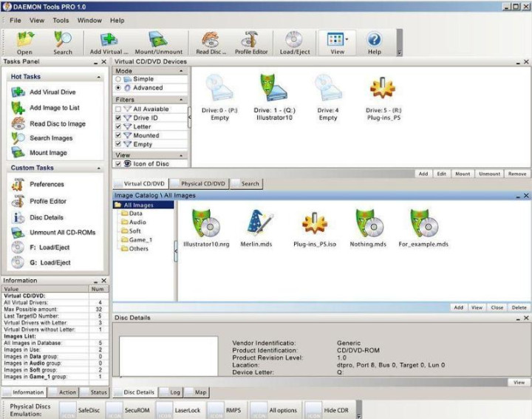Collapse the Mode section
The width and height of the screenshot is (532, 419).
pos(181,71)
